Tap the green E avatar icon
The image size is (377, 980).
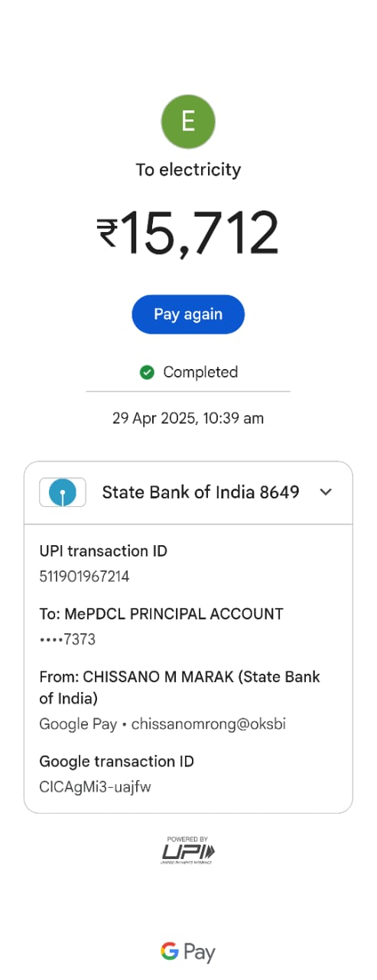(x=188, y=122)
